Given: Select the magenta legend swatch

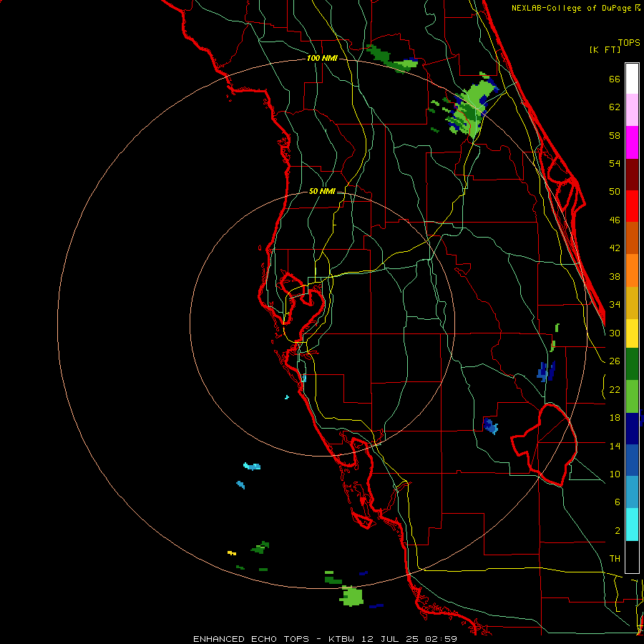Looking at the screenshot, I should (632, 142).
